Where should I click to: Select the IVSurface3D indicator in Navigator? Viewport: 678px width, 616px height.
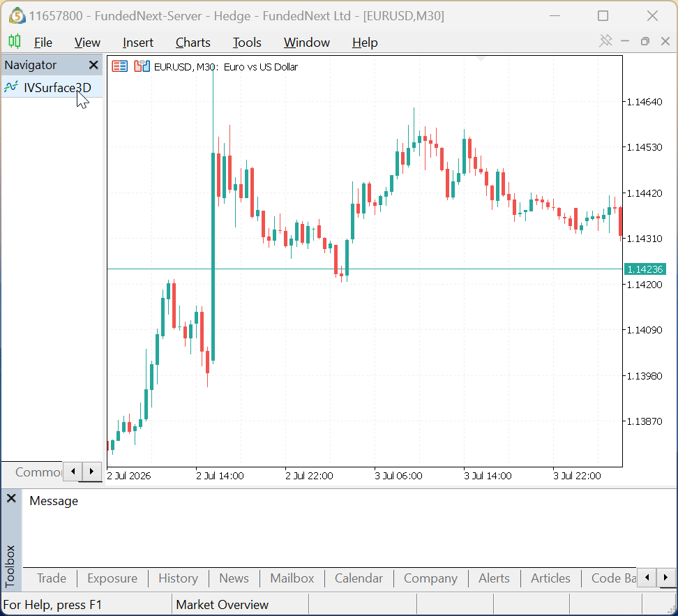pos(52,87)
